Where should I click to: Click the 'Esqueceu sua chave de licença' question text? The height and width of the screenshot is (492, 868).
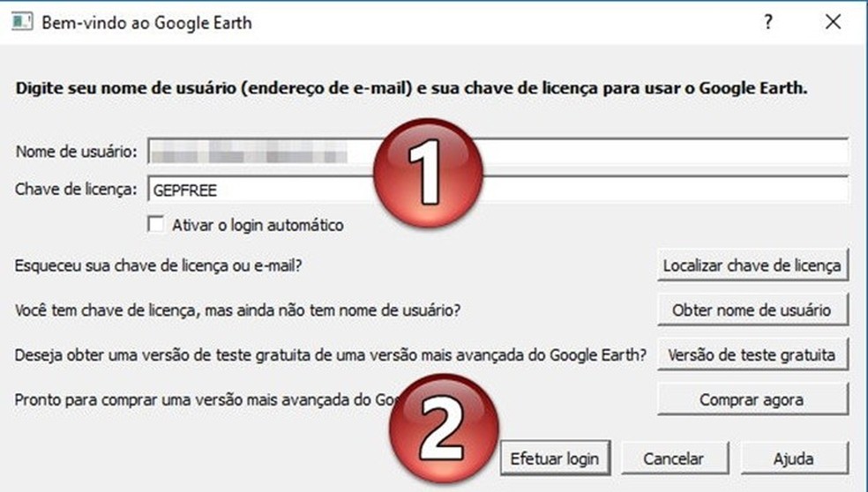pyautogui.click(x=158, y=265)
